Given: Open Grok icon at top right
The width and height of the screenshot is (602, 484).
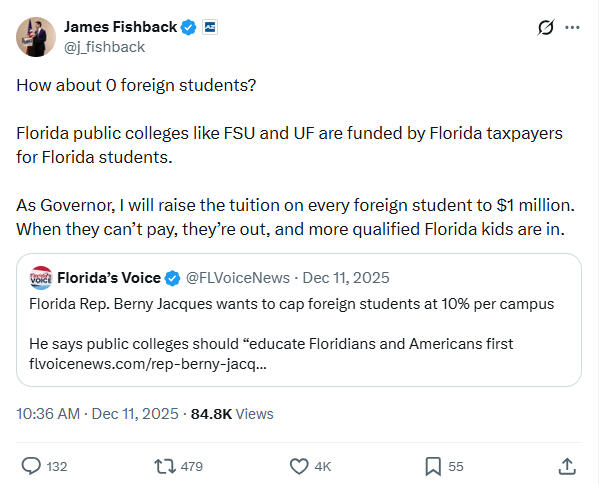Looking at the screenshot, I should point(545,27).
